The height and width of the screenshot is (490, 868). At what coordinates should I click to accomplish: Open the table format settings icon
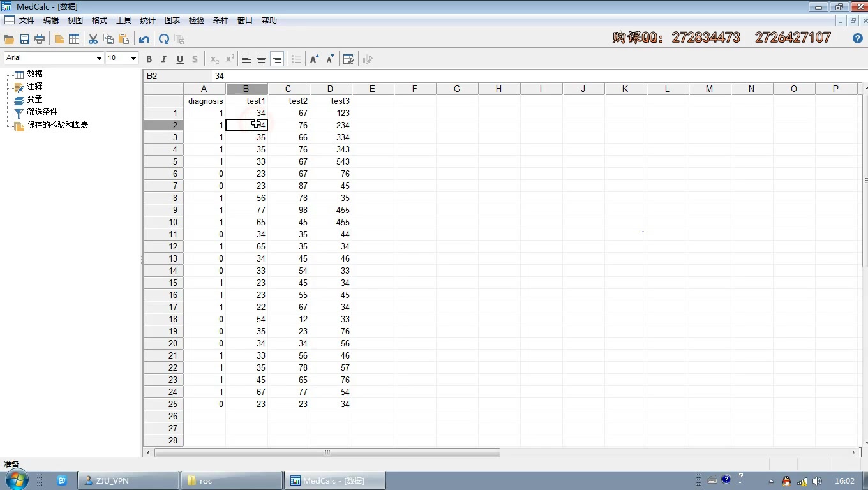click(348, 59)
